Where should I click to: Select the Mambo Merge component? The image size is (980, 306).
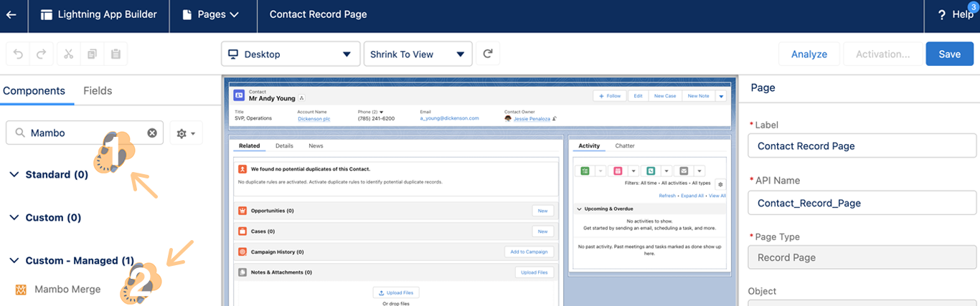(67, 290)
